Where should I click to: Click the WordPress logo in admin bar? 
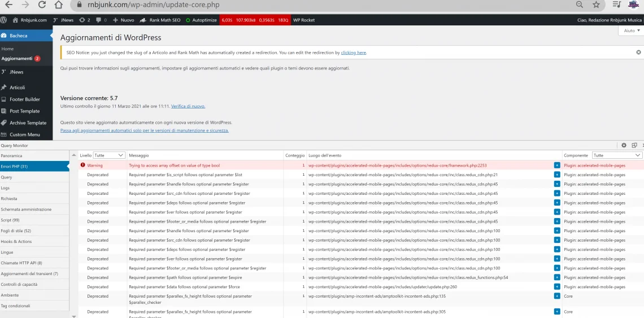pos(4,20)
